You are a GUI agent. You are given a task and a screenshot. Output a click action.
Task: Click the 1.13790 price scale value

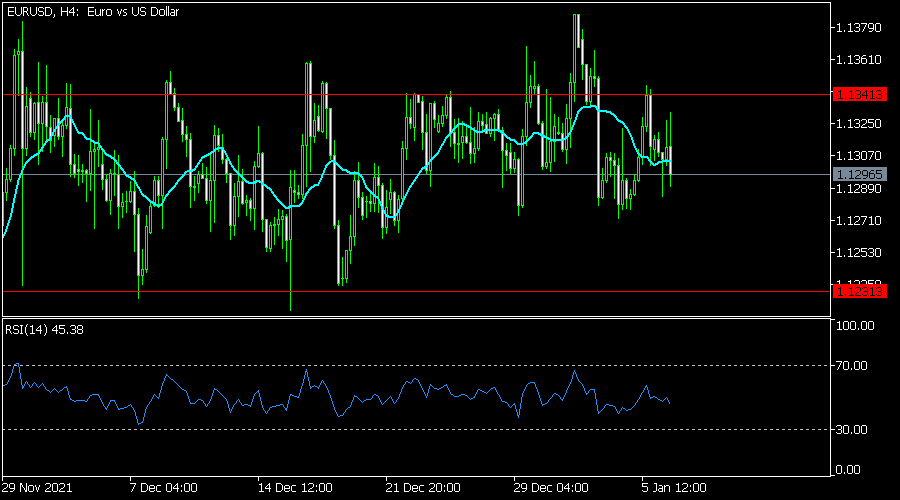pos(859,28)
